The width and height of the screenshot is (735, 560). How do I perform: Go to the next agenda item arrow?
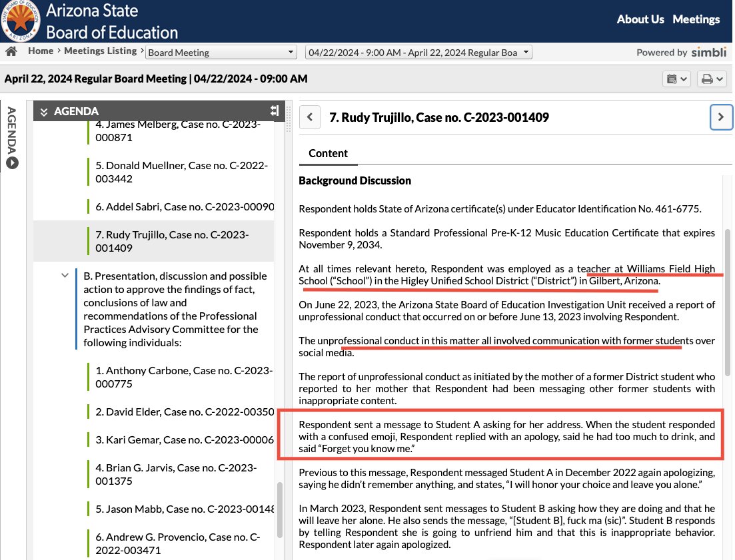721,117
